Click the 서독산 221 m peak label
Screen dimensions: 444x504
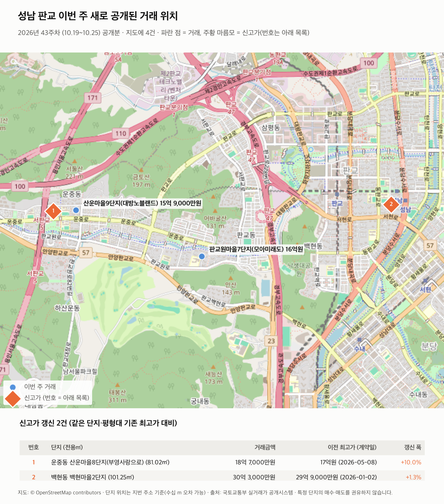coord(74,173)
